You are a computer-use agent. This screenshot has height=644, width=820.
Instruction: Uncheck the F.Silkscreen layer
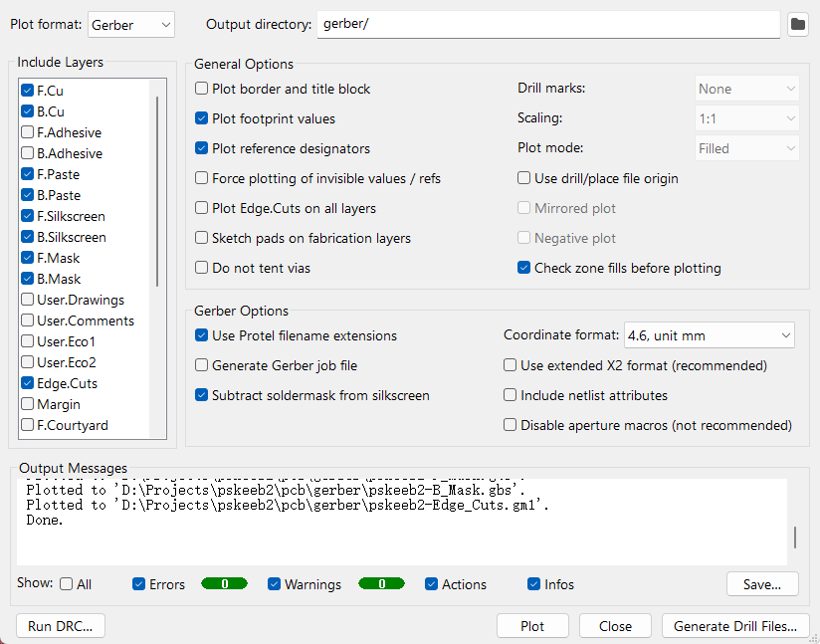tap(28, 216)
